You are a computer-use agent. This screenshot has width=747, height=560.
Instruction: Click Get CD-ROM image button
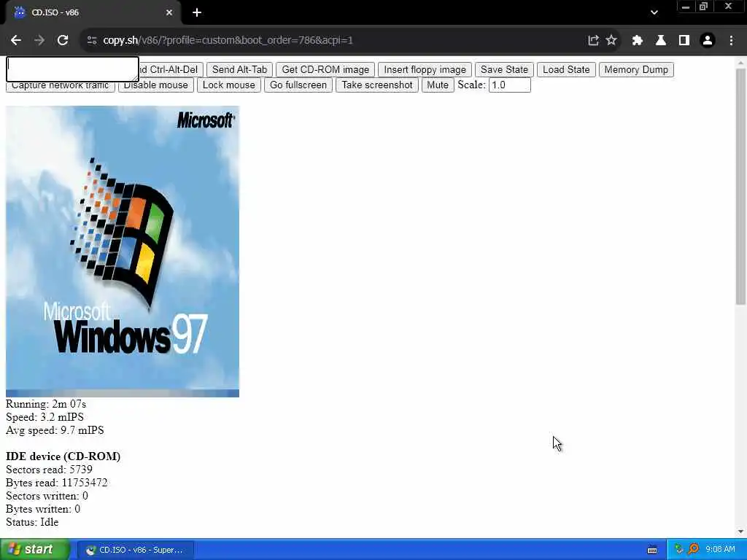tap(325, 69)
